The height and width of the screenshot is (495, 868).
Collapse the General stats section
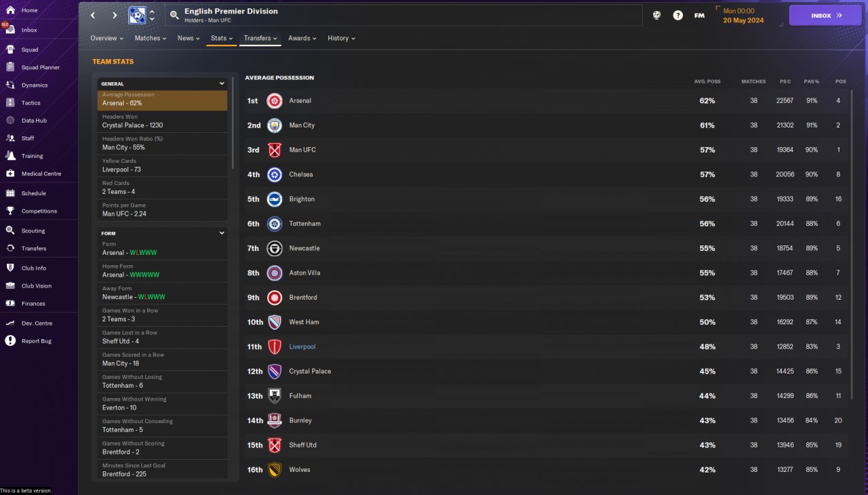[222, 83]
